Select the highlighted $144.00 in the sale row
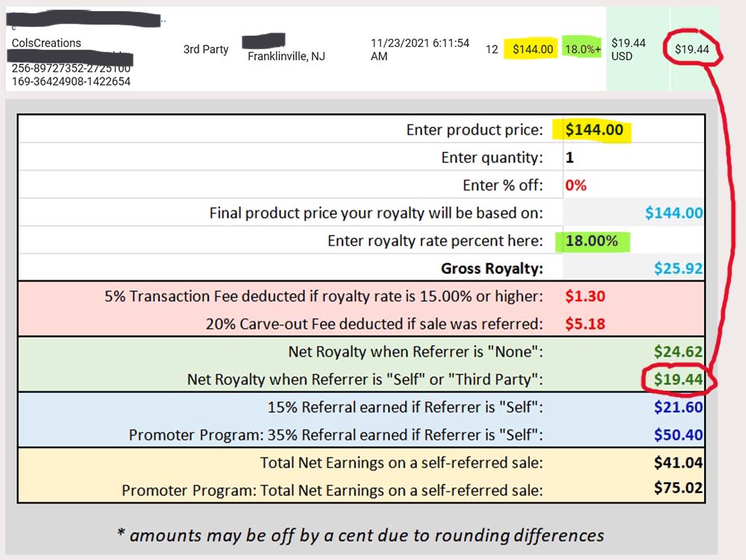746x560 pixels. (x=533, y=49)
